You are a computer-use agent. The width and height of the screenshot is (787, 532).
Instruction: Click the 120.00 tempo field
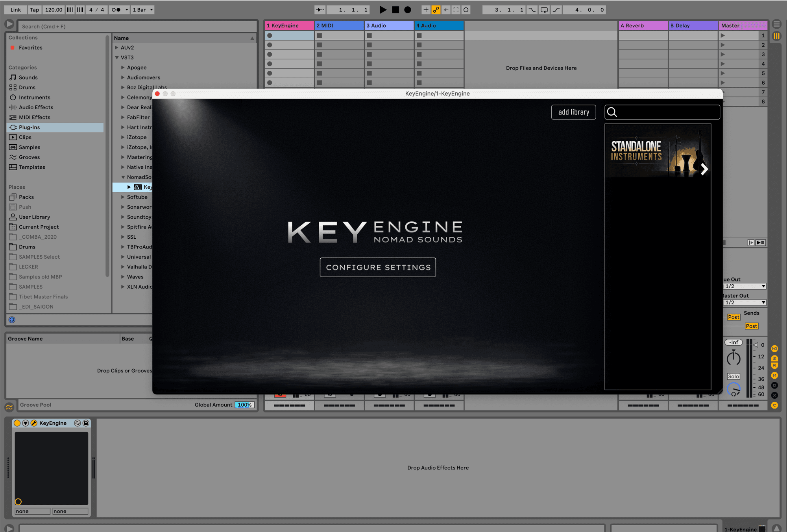(x=54, y=10)
